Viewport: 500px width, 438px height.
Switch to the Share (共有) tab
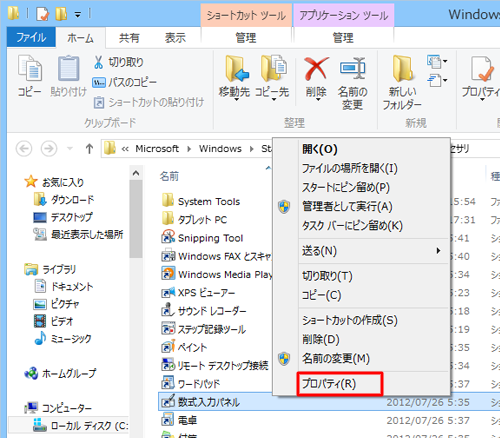[129, 38]
